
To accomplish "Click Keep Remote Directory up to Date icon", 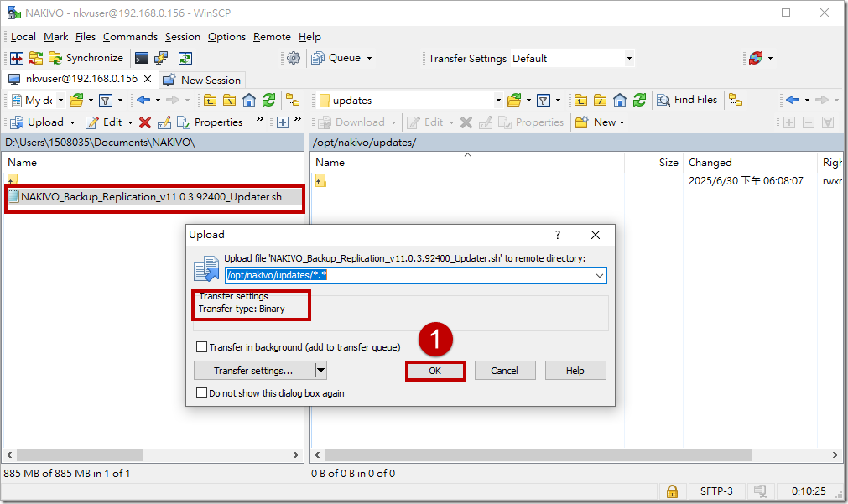I will tap(185, 58).
